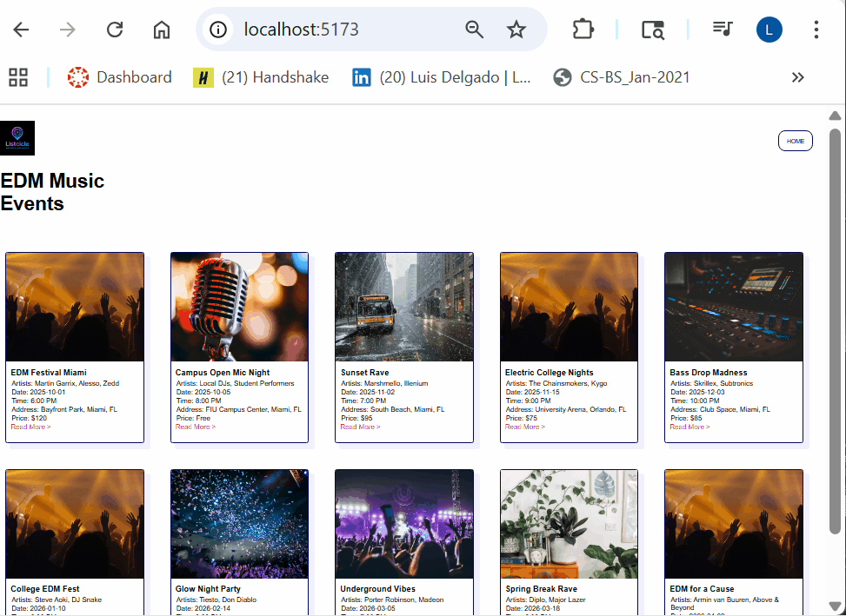Open the Luis Delgado LinkedIn bookmark
The image size is (846, 616).
click(442, 77)
